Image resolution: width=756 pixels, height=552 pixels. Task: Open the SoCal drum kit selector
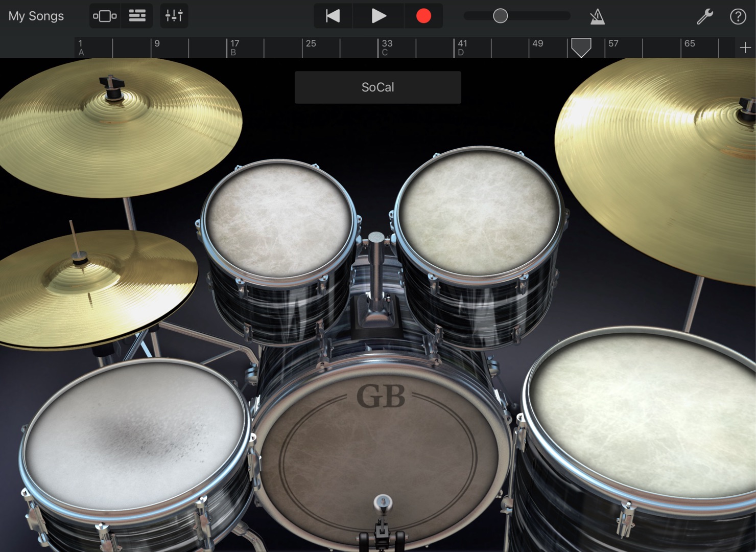(378, 87)
